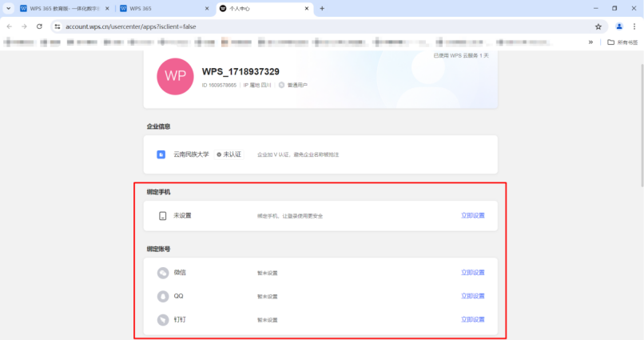Click the 普通用户 badge icon
The height and width of the screenshot is (340, 644).
pyautogui.click(x=281, y=85)
